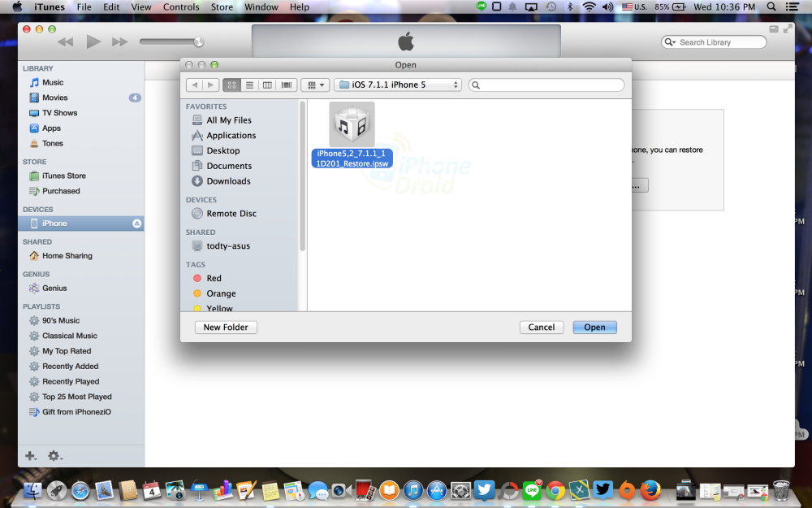Open the Applications folder in sidebar
The height and width of the screenshot is (508, 812).
tap(231, 136)
